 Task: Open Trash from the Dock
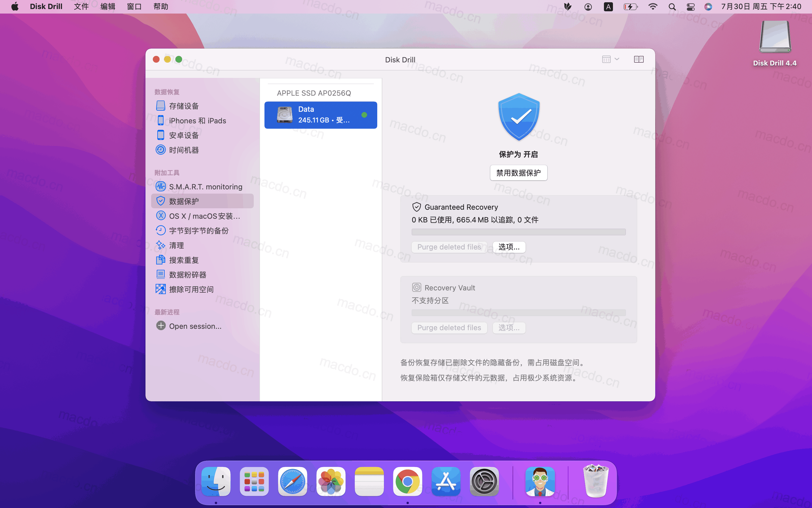pyautogui.click(x=595, y=481)
